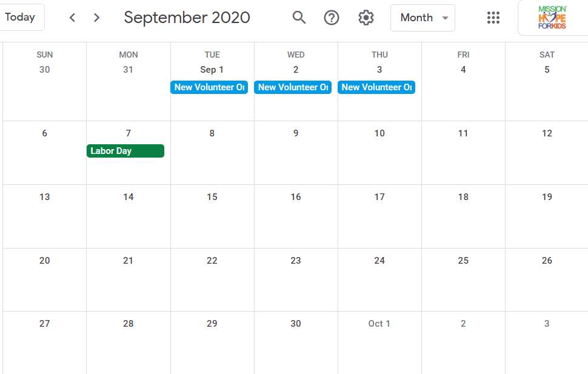
Task: Click the date number 24
Action: pyautogui.click(x=379, y=261)
